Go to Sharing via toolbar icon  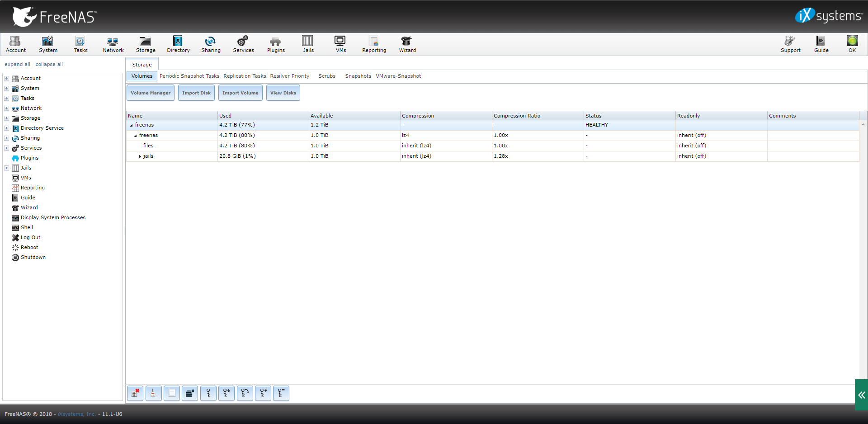tap(211, 44)
